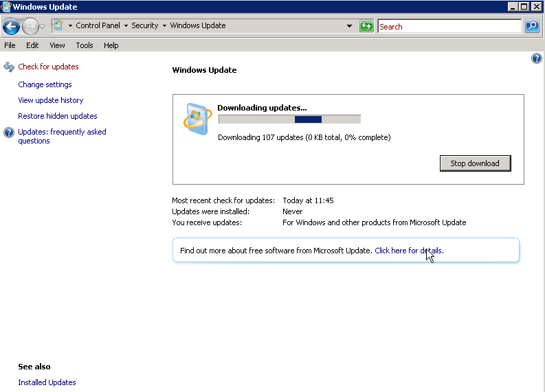Click the FAQ question mark icon
This screenshot has height=392, width=545.
click(9, 132)
